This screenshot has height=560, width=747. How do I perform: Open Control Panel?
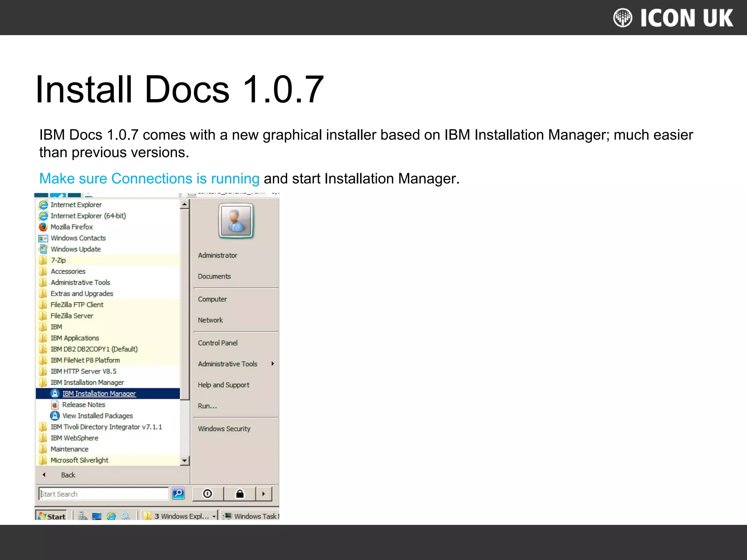click(x=218, y=343)
